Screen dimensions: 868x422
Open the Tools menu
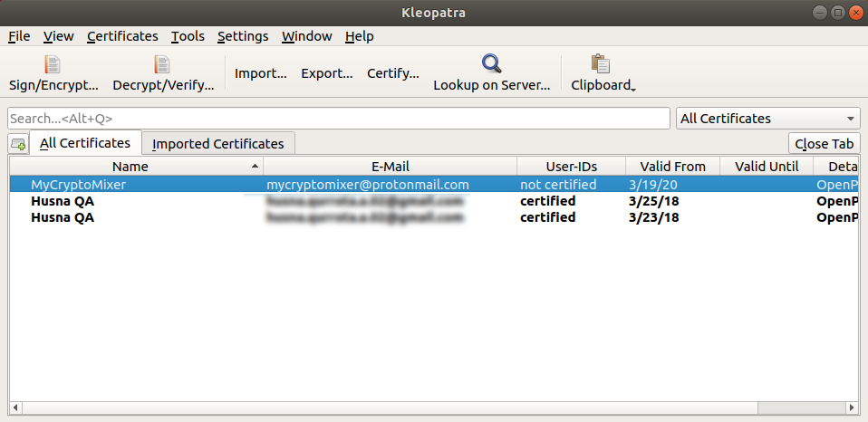coord(188,36)
